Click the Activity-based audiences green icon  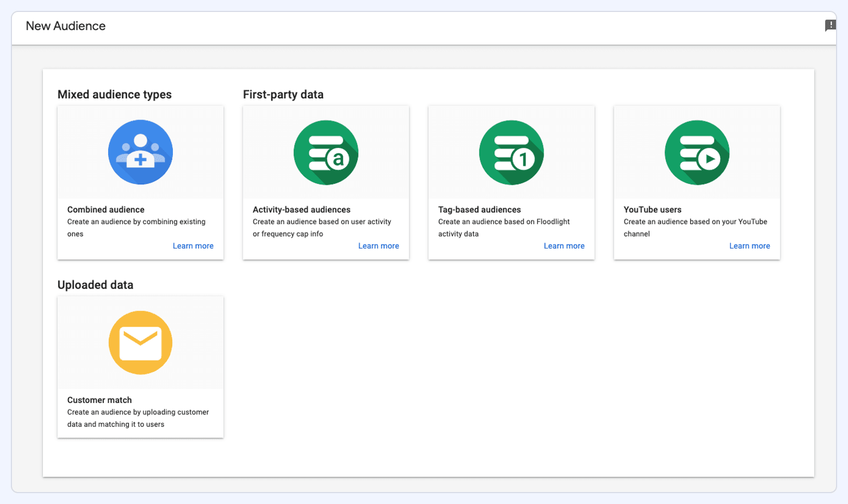pyautogui.click(x=326, y=152)
